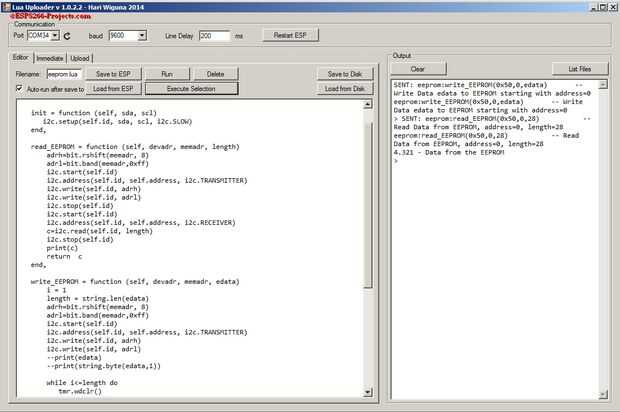Click code line 'read_EEPROM = function'
620x412 pixels.
(x=135, y=147)
